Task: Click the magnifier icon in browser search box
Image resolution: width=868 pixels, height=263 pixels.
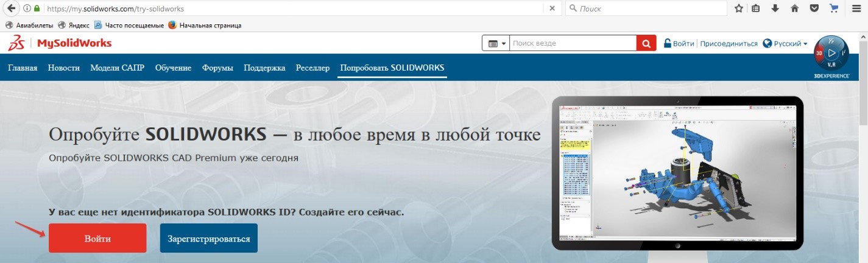Action: tap(573, 9)
